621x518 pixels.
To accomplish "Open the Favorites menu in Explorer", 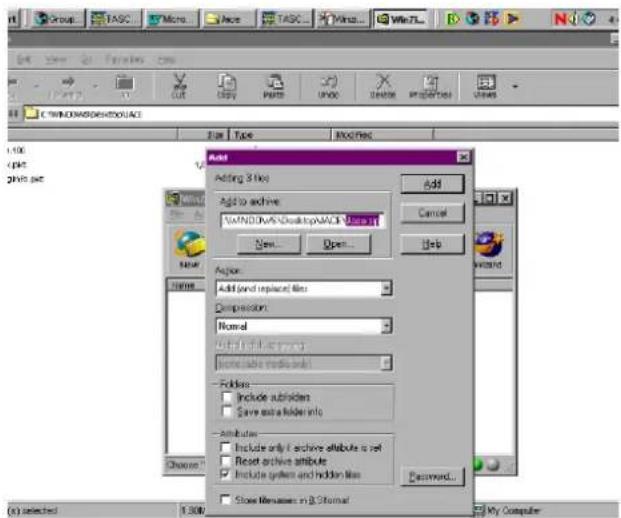I will pos(124,60).
